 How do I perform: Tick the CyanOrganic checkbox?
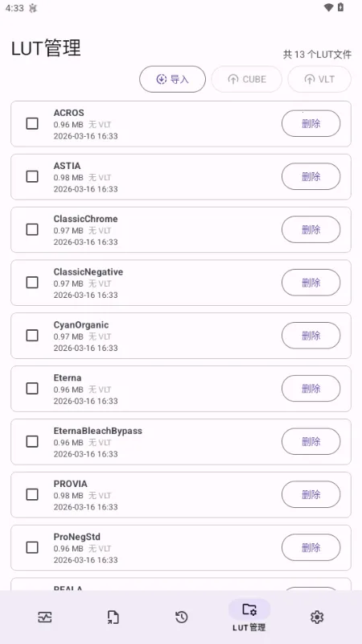coord(32,336)
